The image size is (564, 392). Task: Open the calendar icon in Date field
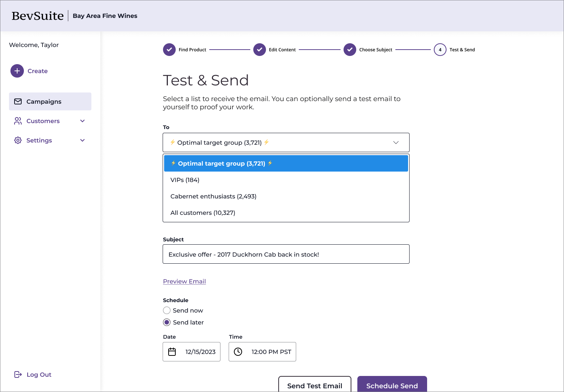172,352
